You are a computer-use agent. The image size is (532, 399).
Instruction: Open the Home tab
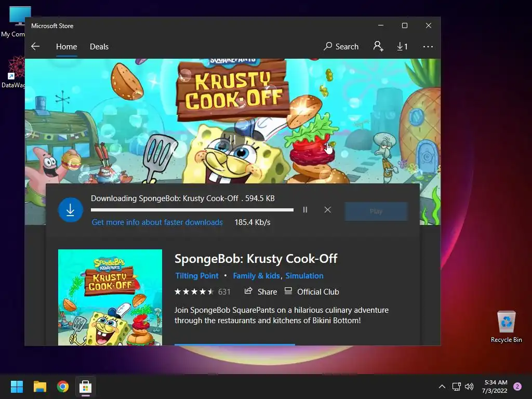(x=66, y=46)
